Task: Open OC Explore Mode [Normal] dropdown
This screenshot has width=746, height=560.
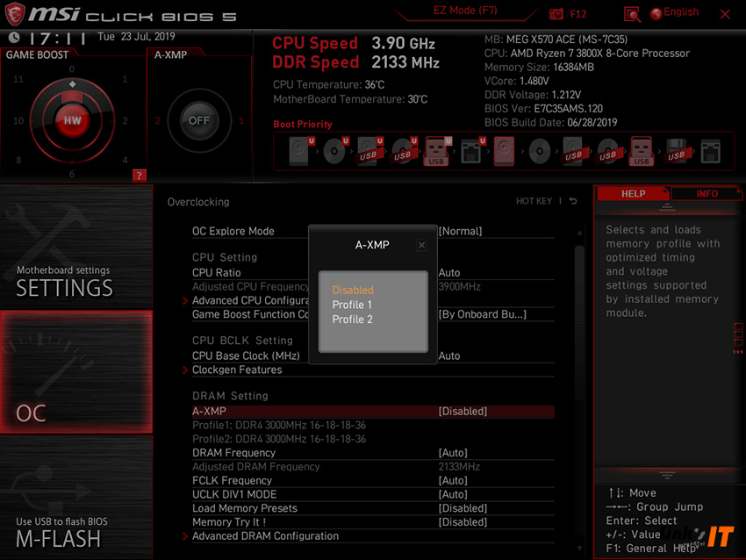Action: click(460, 231)
